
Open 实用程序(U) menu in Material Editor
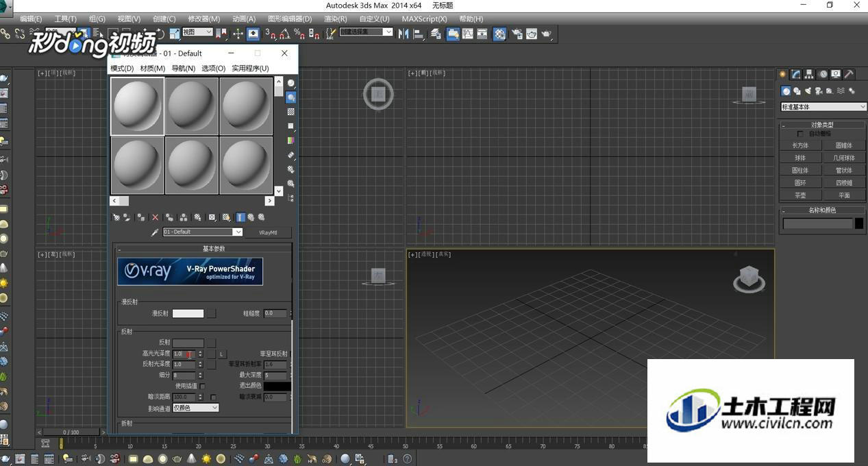click(x=250, y=68)
